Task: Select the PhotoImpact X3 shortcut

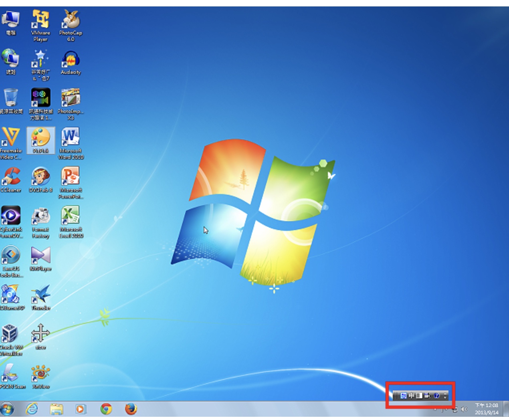Action: (71, 104)
